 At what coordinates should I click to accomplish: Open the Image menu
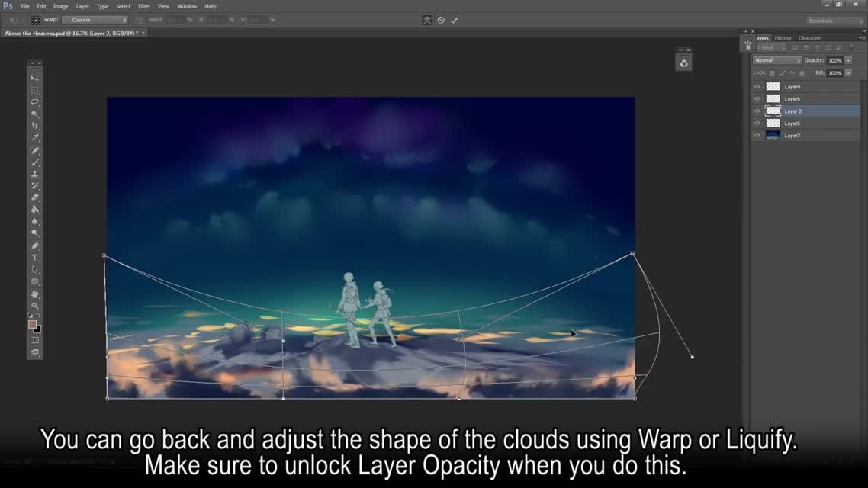coord(61,7)
